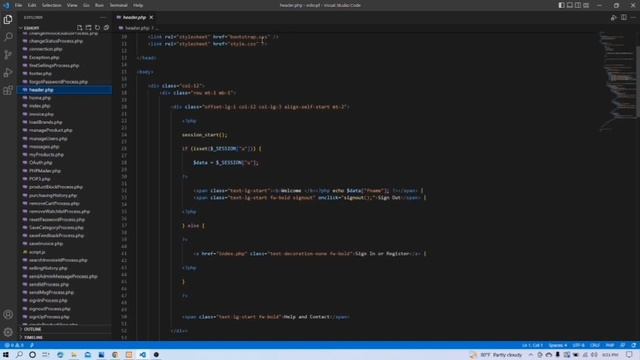Screen dimensions: 640x360
Task: Collapse all folders in Explorer
Action: 107,28
